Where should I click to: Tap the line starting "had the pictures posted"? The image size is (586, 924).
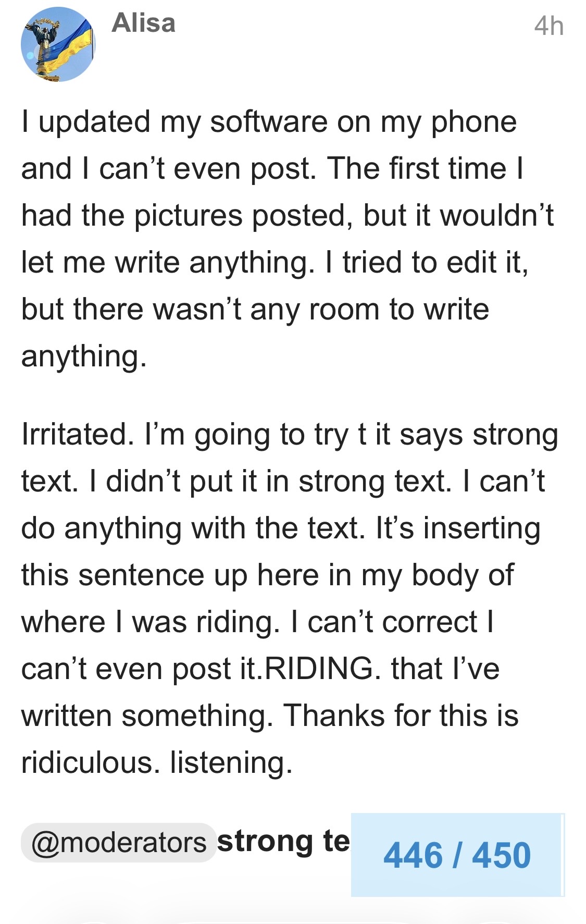[x=287, y=216]
